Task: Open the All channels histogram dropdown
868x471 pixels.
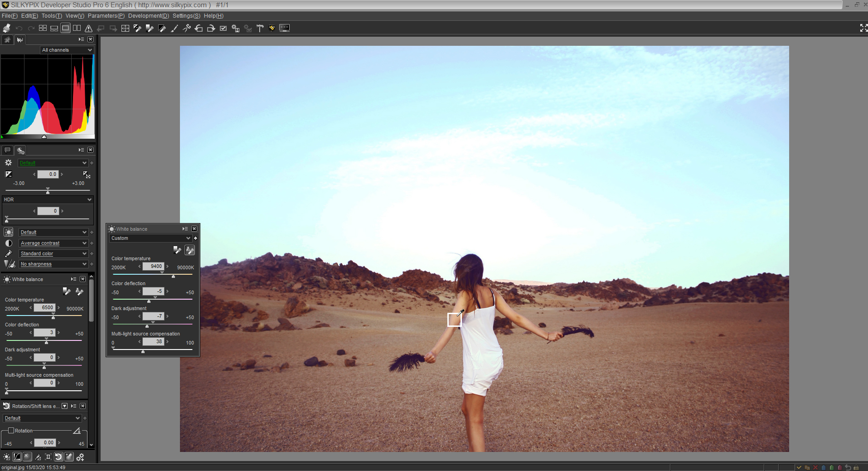Action: tap(67, 50)
